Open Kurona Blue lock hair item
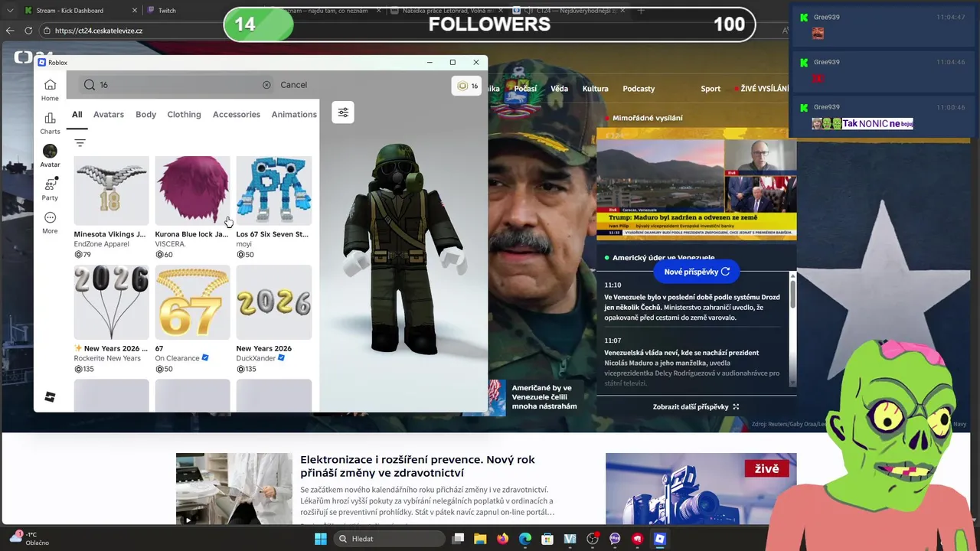980x551 pixels. click(193, 191)
